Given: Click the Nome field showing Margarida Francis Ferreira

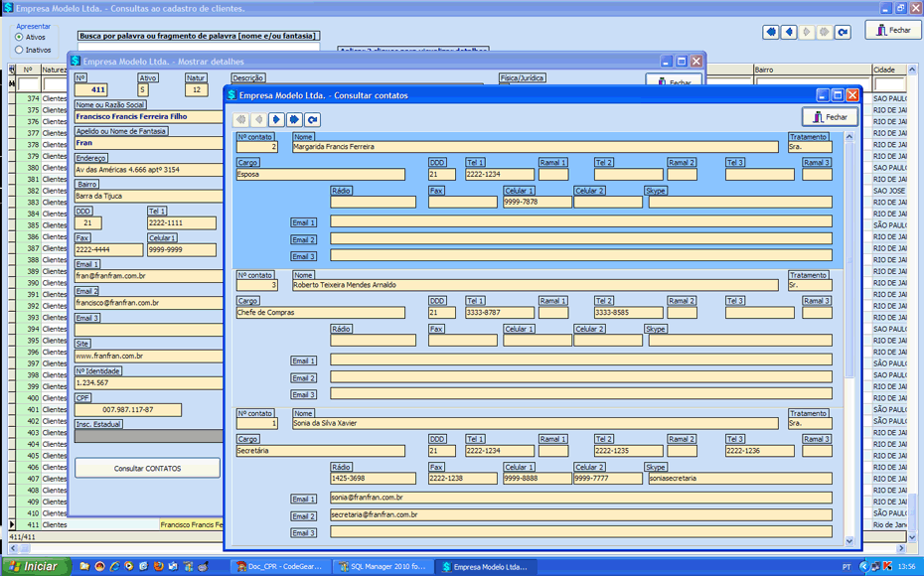Looking at the screenshot, I should tap(536, 147).
